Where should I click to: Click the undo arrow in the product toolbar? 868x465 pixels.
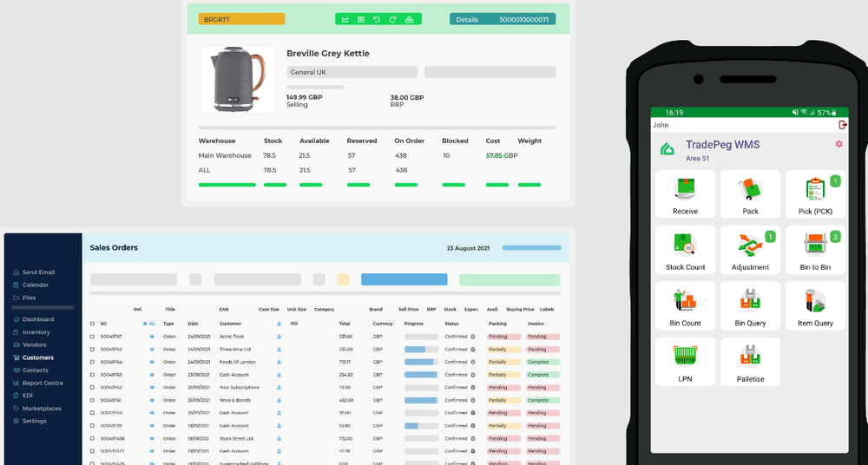click(377, 19)
